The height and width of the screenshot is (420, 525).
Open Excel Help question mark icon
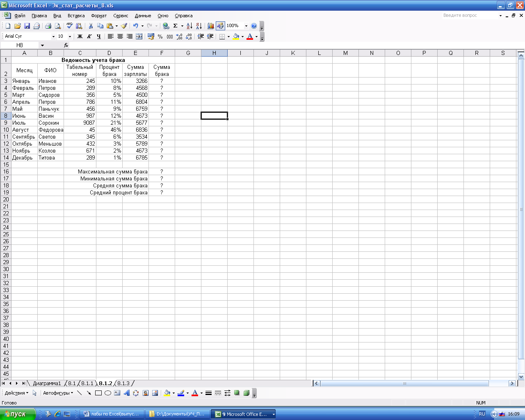click(254, 26)
